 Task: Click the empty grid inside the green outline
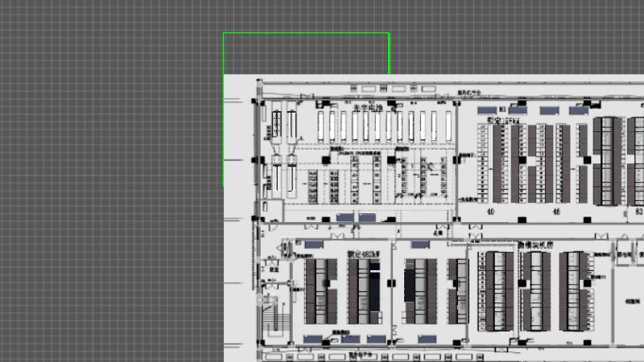pos(306,54)
